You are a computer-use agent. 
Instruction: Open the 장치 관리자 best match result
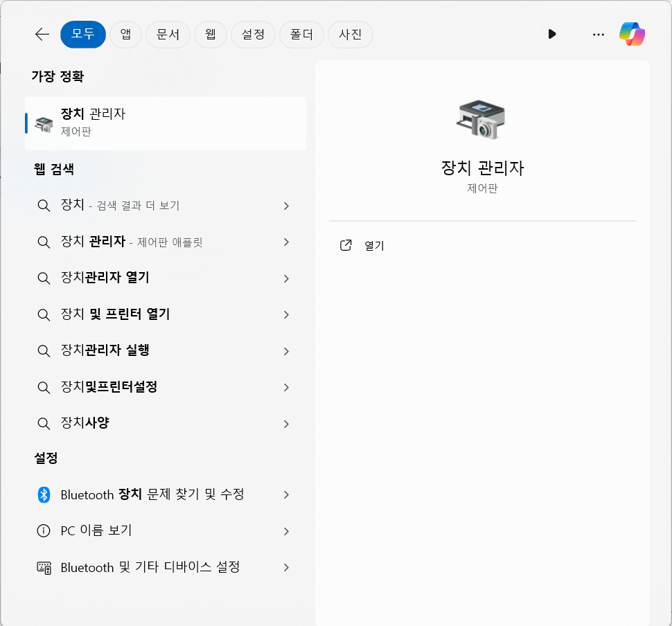coord(166,123)
